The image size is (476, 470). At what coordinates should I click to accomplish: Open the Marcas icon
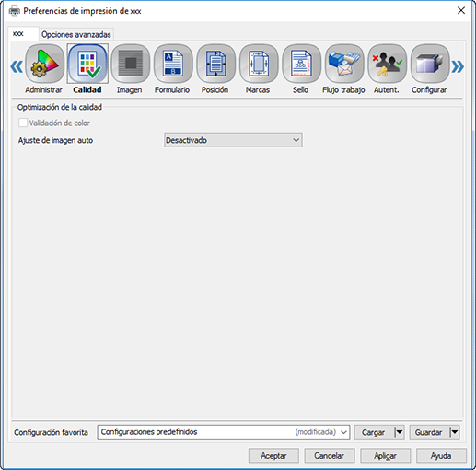click(259, 64)
